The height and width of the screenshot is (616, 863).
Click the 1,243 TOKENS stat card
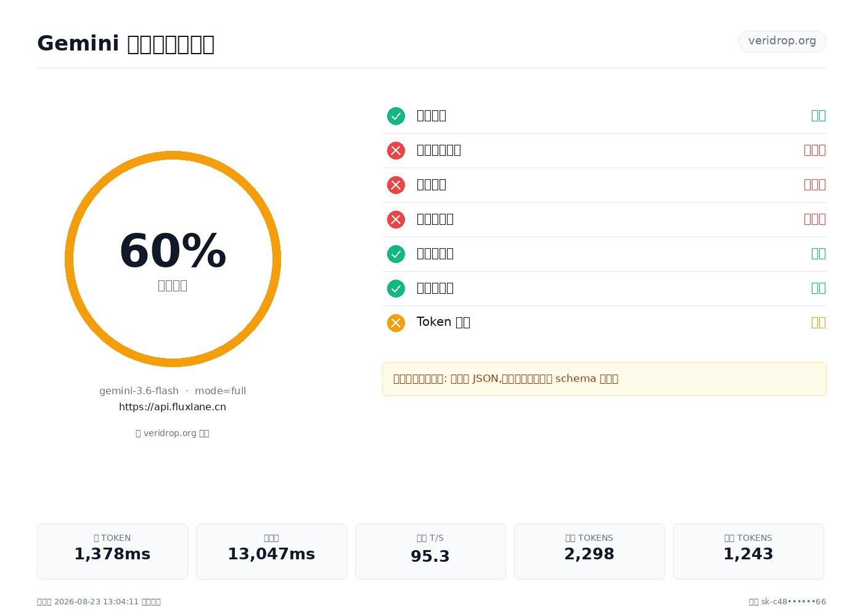(x=748, y=551)
